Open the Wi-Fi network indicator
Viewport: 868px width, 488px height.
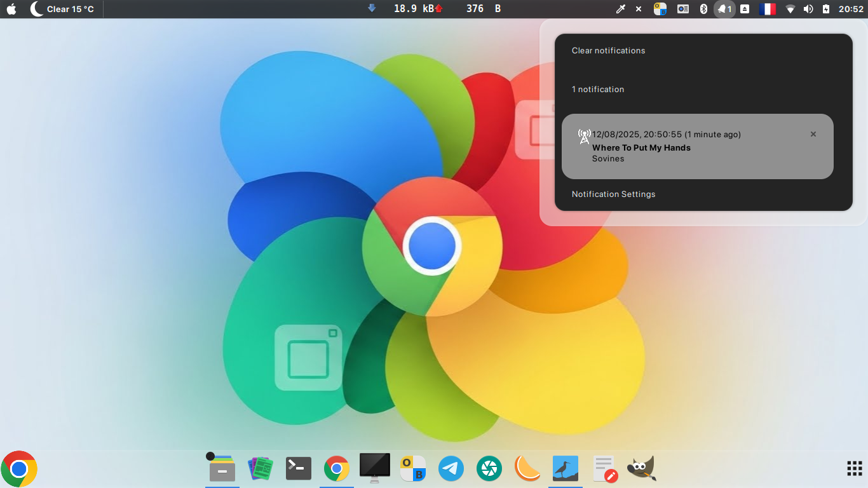pyautogui.click(x=790, y=9)
